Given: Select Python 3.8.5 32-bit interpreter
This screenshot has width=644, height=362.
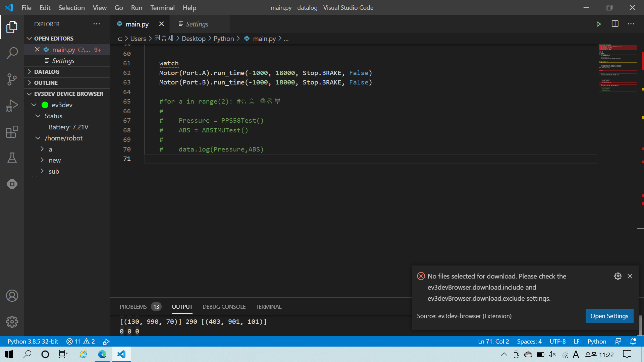Looking at the screenshot, I should pyautogui.click(x=33, y=341).
